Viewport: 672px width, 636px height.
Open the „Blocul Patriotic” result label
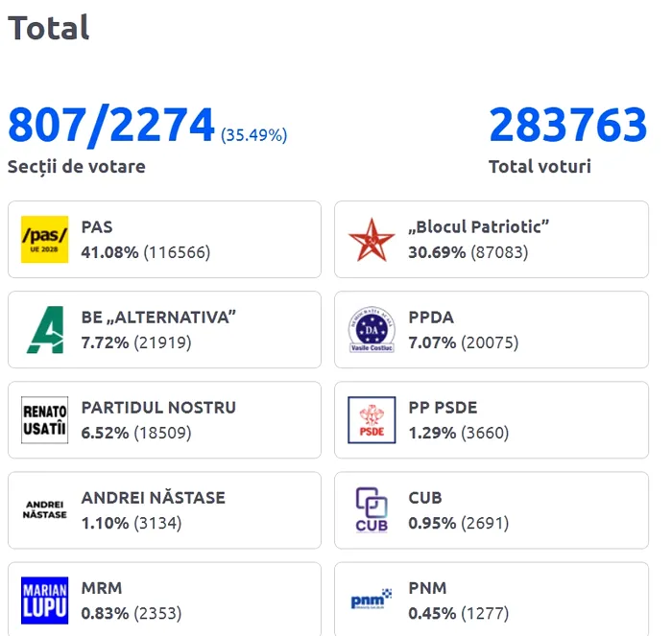(478, 227)
